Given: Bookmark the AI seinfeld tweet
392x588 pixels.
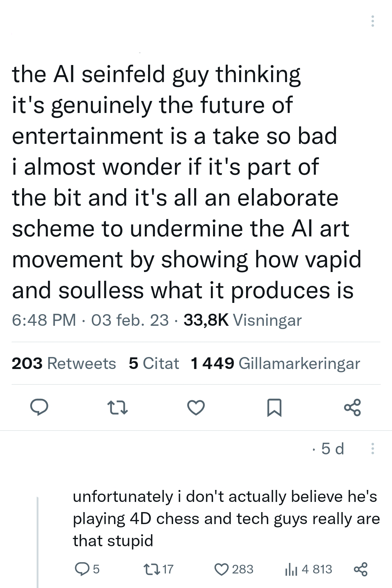Looking at the screenshot, I should tap(274, 407).
